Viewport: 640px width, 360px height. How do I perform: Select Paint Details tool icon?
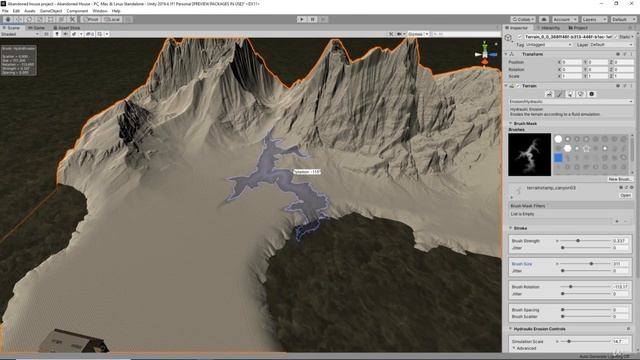coord(581,94)
